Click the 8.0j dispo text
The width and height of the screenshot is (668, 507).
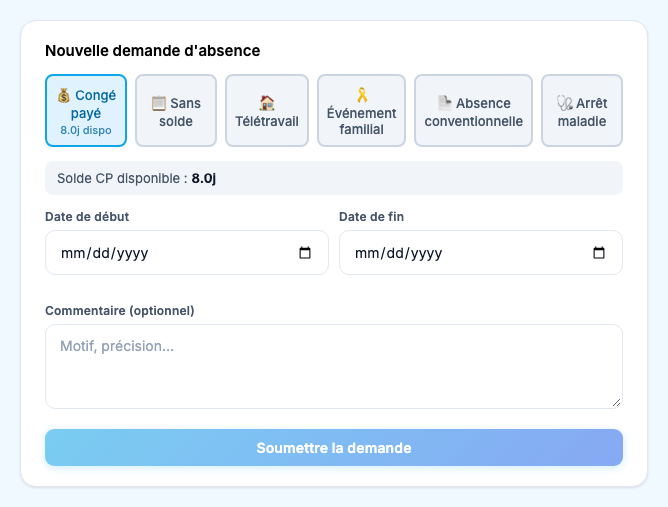coord(86,130)
